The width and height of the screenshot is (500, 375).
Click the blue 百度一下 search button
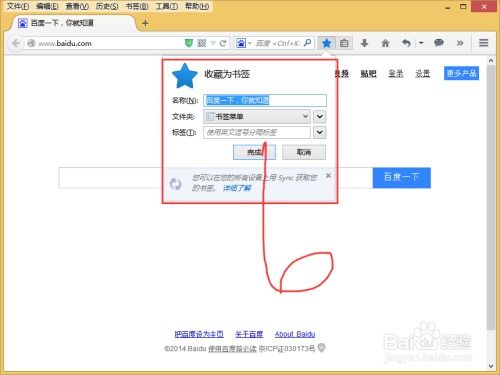(x=402, y=178)
